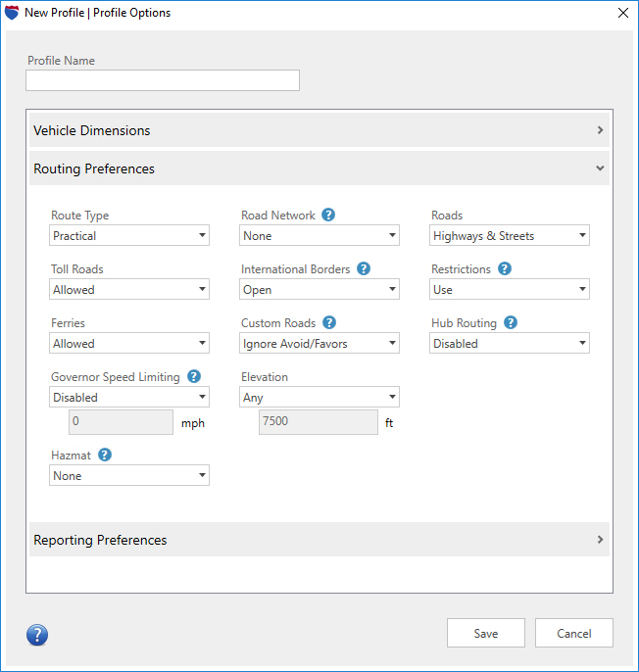Viewport: 639px width, 672px height.
Task: Open the Ferries dropdown
Action: pos(129,344)
